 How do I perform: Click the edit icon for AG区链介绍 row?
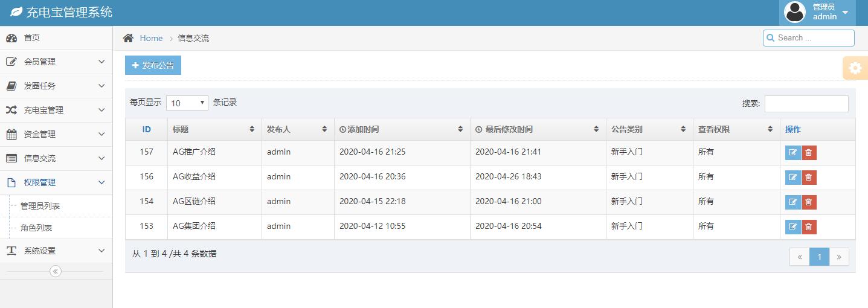792,202
